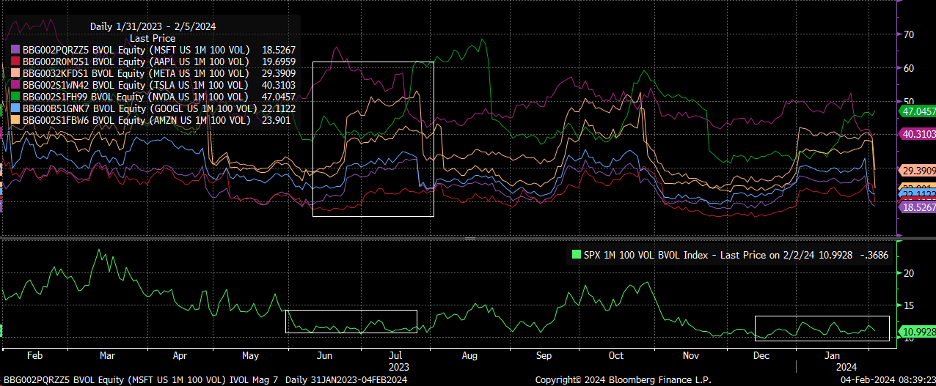
Task: Click the Nov label on the time axis
Action: tap(691, 356)
